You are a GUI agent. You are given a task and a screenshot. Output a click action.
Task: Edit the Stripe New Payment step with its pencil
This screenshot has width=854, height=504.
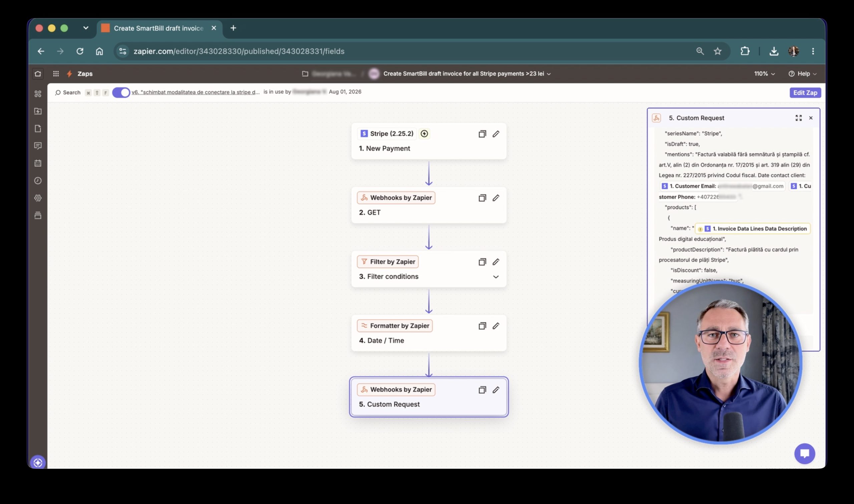tap(496, 134)
